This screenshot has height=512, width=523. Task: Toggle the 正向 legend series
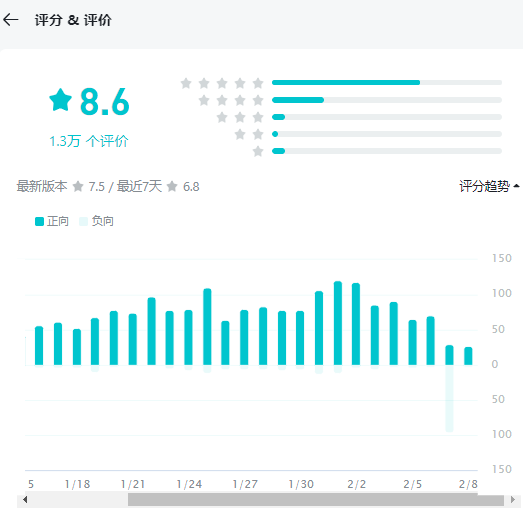click(52, 221)
